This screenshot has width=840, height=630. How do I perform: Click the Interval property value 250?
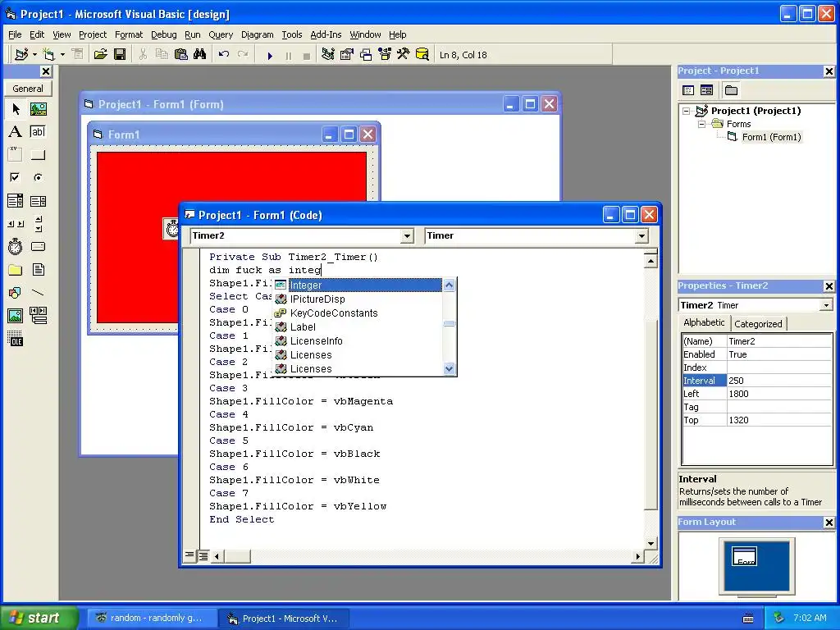point(779,381)
